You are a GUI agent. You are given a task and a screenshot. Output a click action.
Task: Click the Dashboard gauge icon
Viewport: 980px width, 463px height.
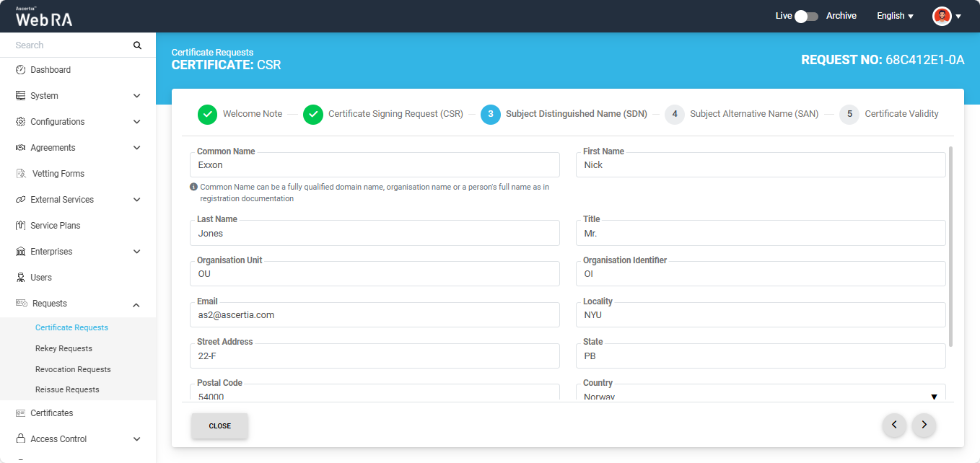(x=20, y=70)
